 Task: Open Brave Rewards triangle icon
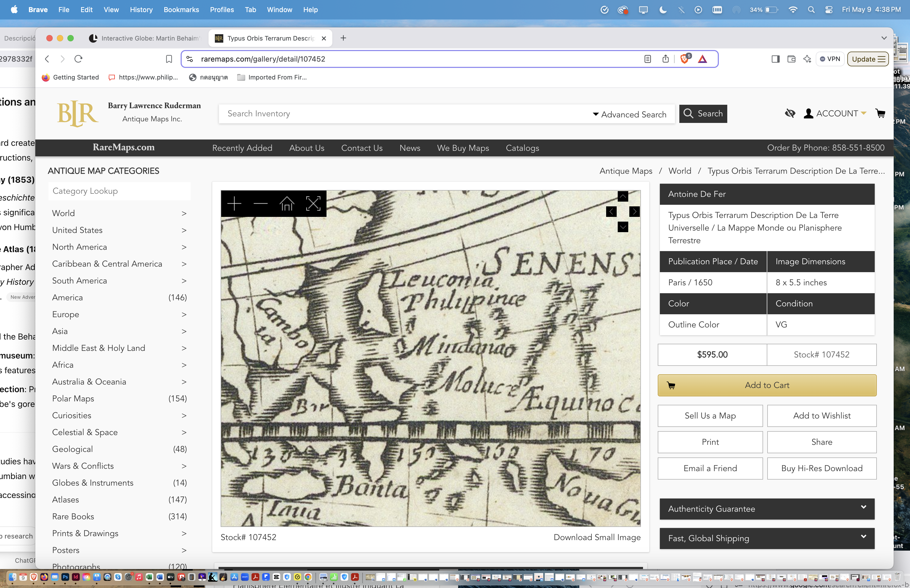click(703, 59)
